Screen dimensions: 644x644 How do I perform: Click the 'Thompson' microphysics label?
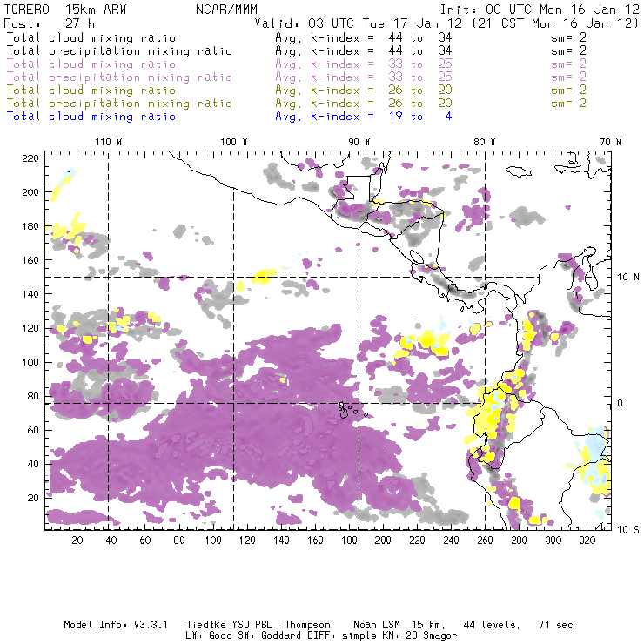307,625
